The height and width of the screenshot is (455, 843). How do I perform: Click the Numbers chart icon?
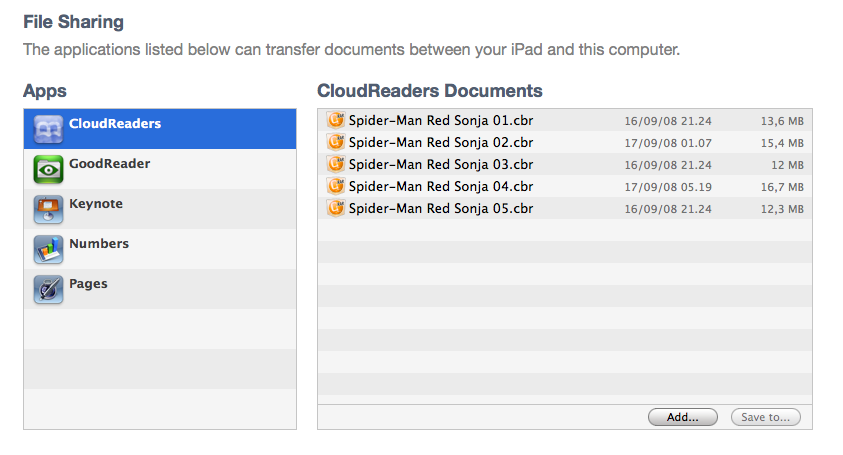pos(48,249)
